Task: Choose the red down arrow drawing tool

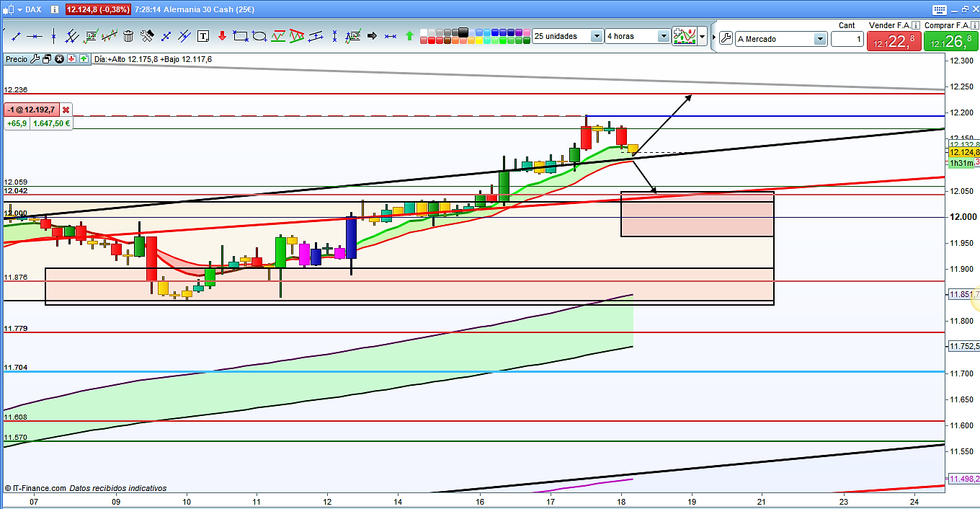Action: tap(222, 35)
